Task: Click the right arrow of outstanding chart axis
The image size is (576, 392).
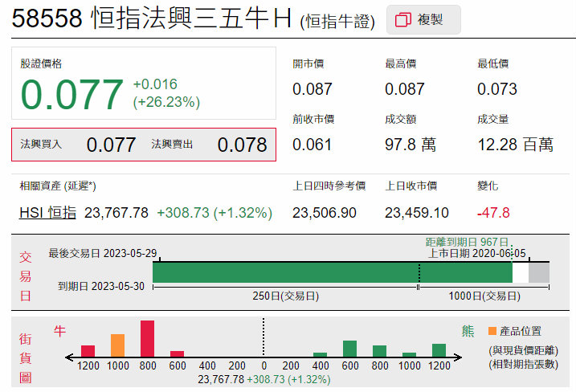Action: point(457,357)
